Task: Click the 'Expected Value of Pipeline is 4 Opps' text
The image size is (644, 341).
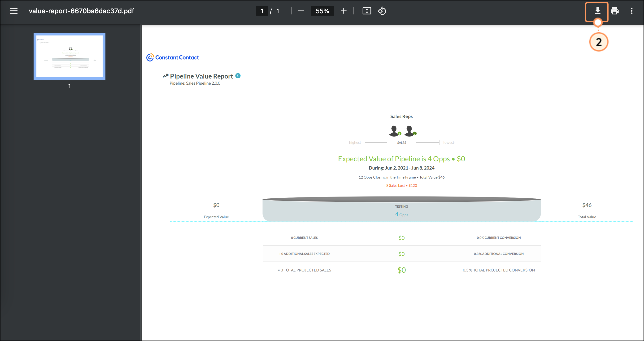Action: 394,159
